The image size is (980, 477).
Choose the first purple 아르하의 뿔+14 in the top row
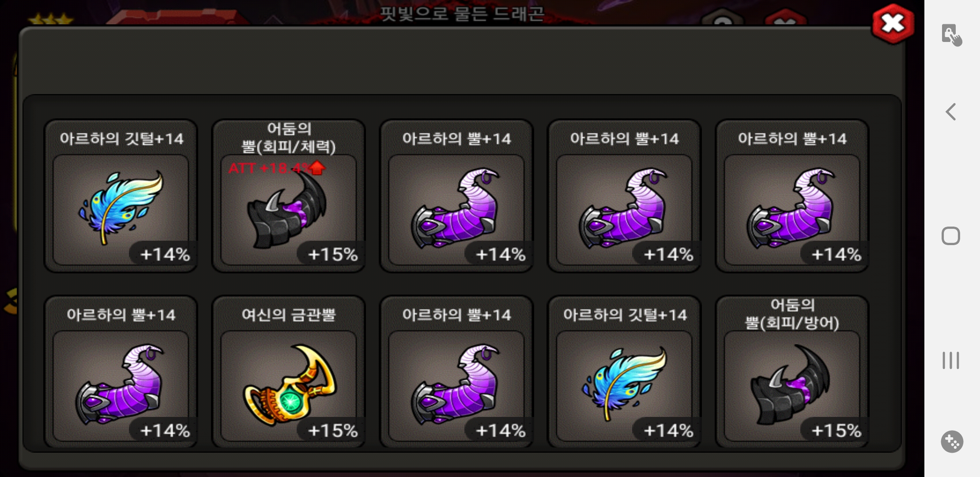click(x=456, y=196)
